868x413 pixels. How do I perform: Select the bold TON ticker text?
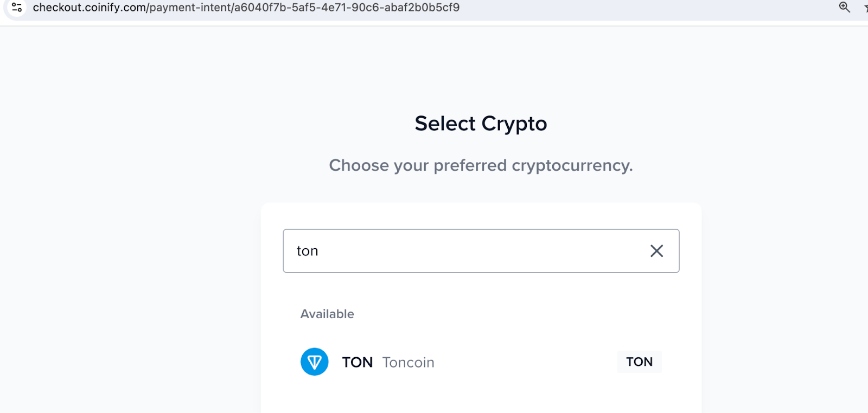pyautogui.click(x=357, y=362)
